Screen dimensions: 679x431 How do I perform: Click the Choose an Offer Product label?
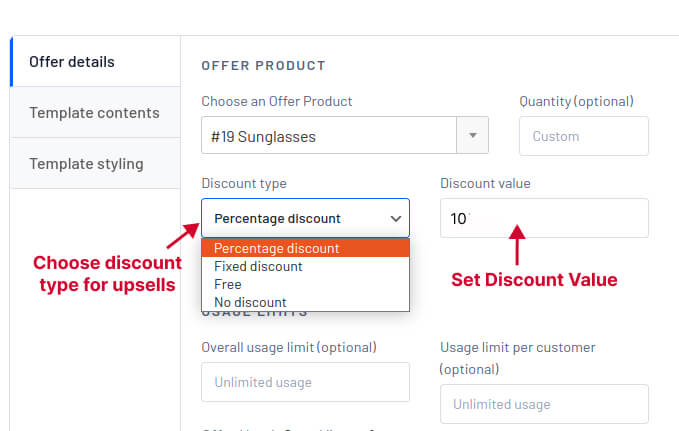277,101
